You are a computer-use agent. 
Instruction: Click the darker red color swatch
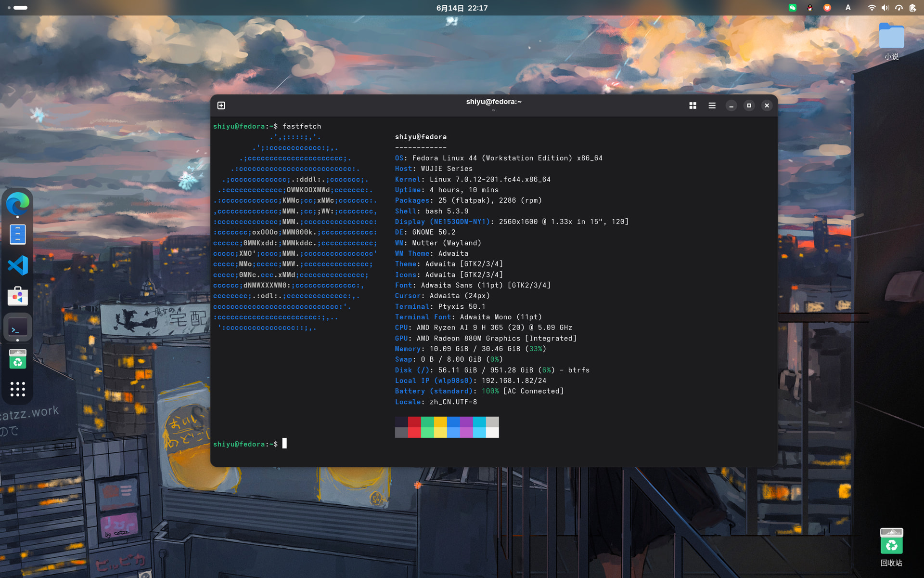click(x=414, y=422)
